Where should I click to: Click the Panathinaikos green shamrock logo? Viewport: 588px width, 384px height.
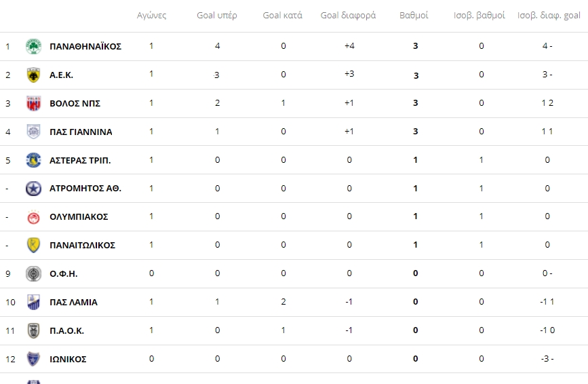33,47
